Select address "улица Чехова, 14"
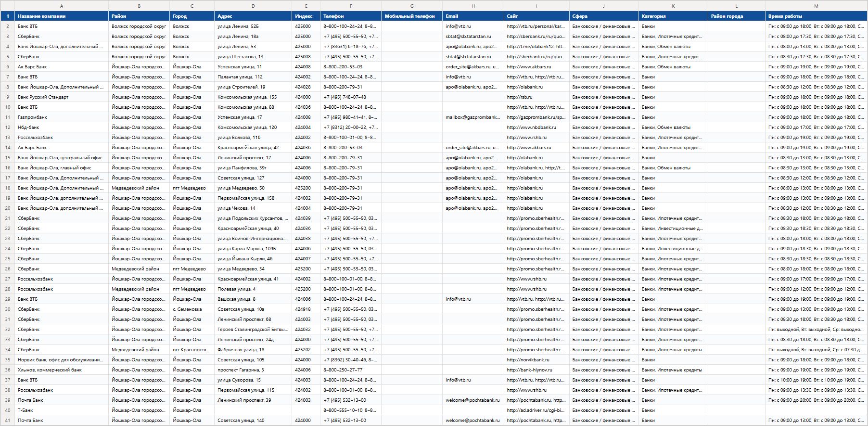The image size is (868, 434). (x=253, y=208)
